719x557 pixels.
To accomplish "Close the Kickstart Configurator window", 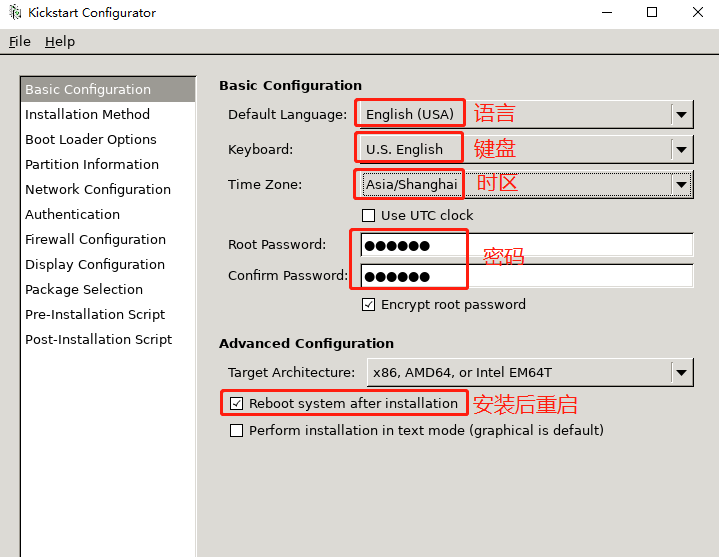I will [697, 12].
